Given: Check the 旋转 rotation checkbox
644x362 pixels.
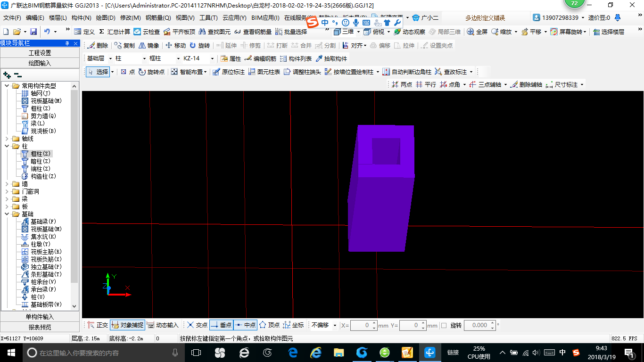Looking at the screenshot, I should (444, 325).
